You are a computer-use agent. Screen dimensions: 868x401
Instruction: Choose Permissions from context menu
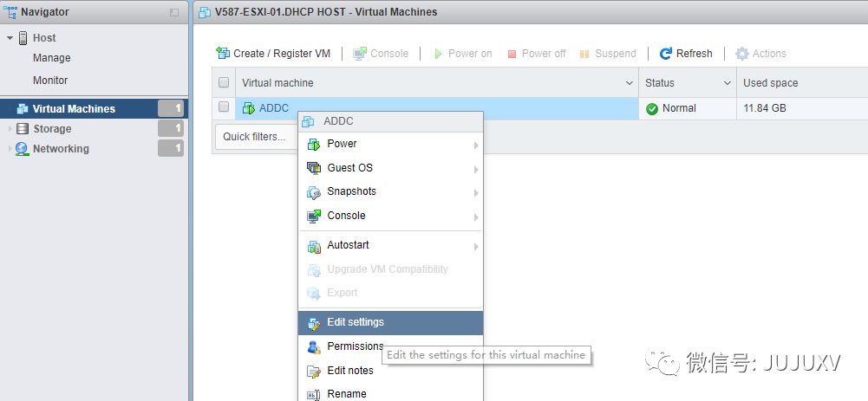pos(391,346)
